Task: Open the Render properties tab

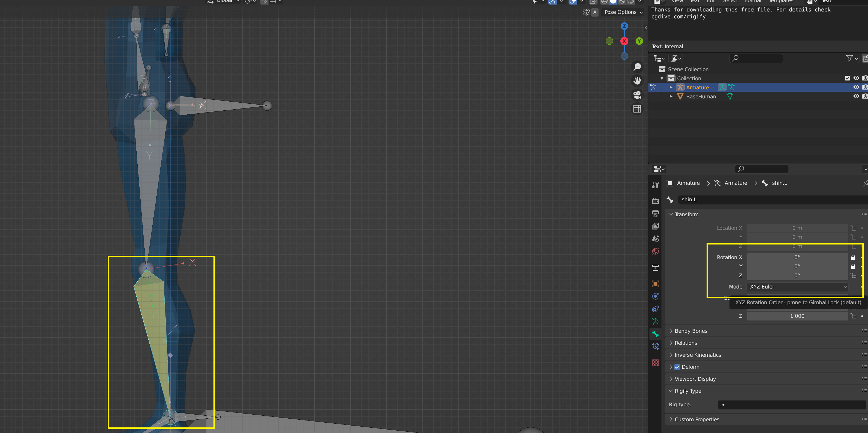Action: coord(655,201)
